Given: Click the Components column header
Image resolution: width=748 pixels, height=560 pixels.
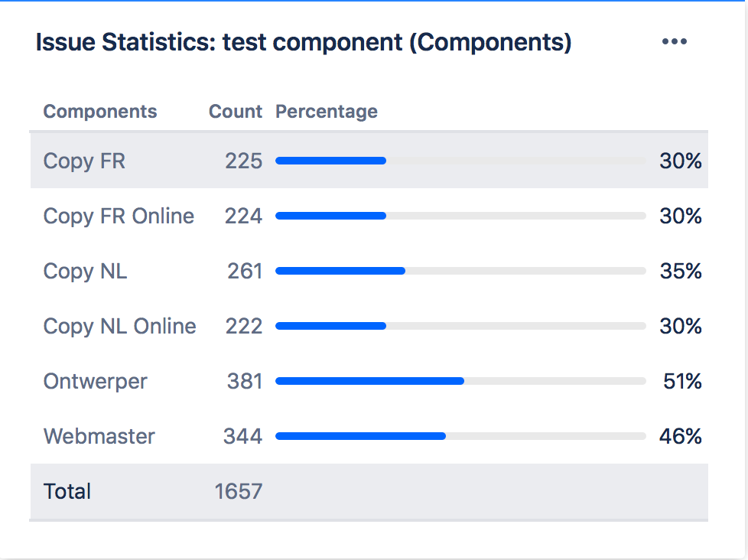Looking at the screenshot, I should [x=100, y=112].
